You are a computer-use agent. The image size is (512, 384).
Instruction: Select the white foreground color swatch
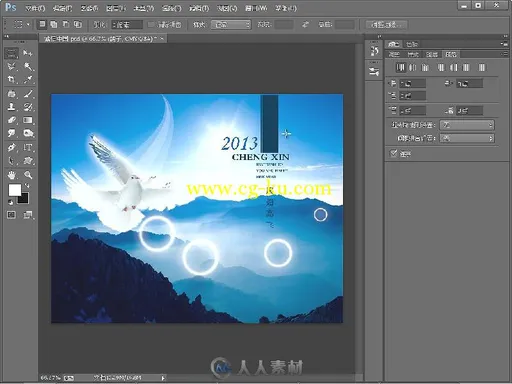[x=15, y=190]
